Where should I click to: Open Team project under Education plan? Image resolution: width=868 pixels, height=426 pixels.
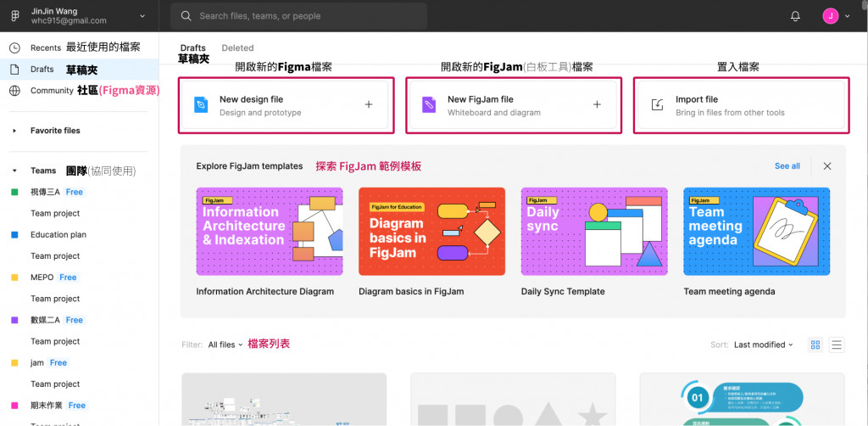coord(55,256)
